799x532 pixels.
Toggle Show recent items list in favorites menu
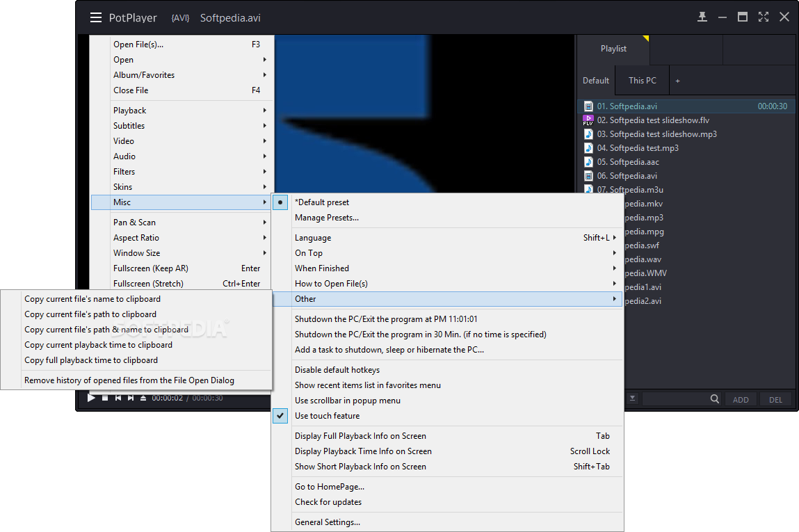tap(448, 385)
